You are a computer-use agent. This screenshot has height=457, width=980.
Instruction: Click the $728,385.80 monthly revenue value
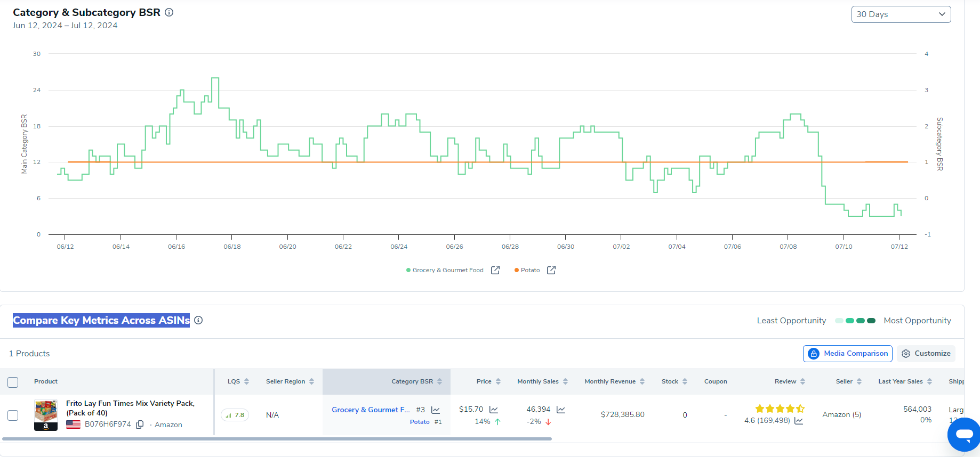[x=623, y=414]
